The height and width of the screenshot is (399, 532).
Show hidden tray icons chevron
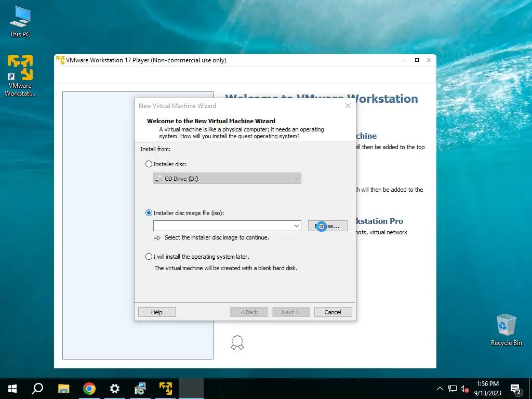(x=440, y=389)
